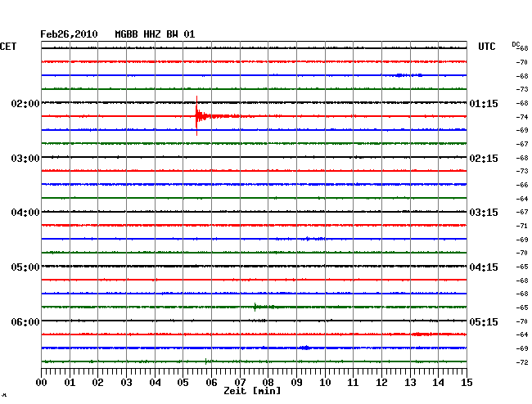Select the UTC timezone label
Image resolution: width=532 pixels, height=404 pixels.
pos(486,47)
